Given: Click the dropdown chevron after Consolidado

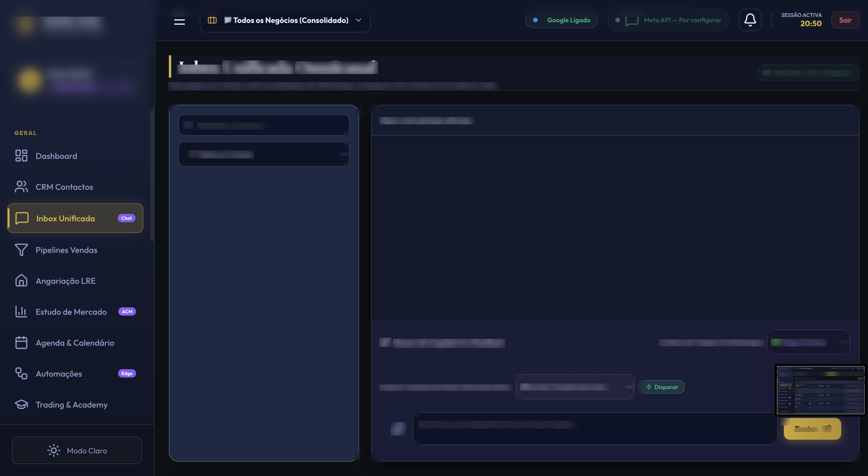Looking at the screenshot, I should coord(358,20).
